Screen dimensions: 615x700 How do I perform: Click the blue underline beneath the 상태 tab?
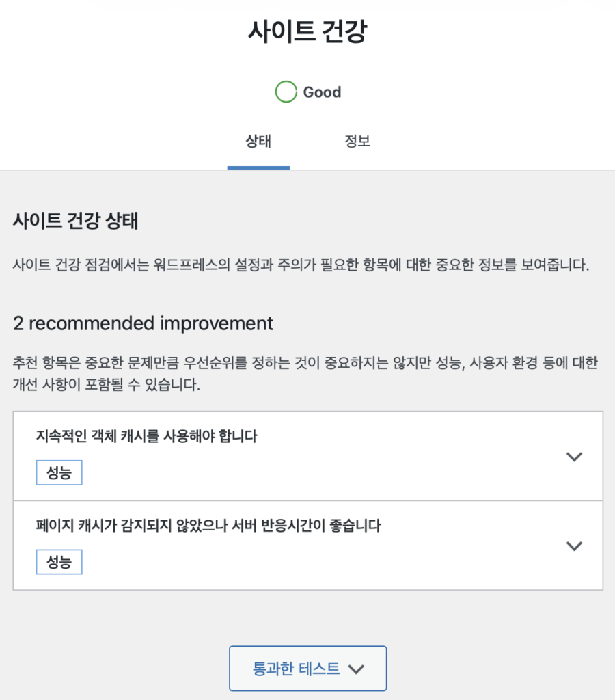point(258,167)
